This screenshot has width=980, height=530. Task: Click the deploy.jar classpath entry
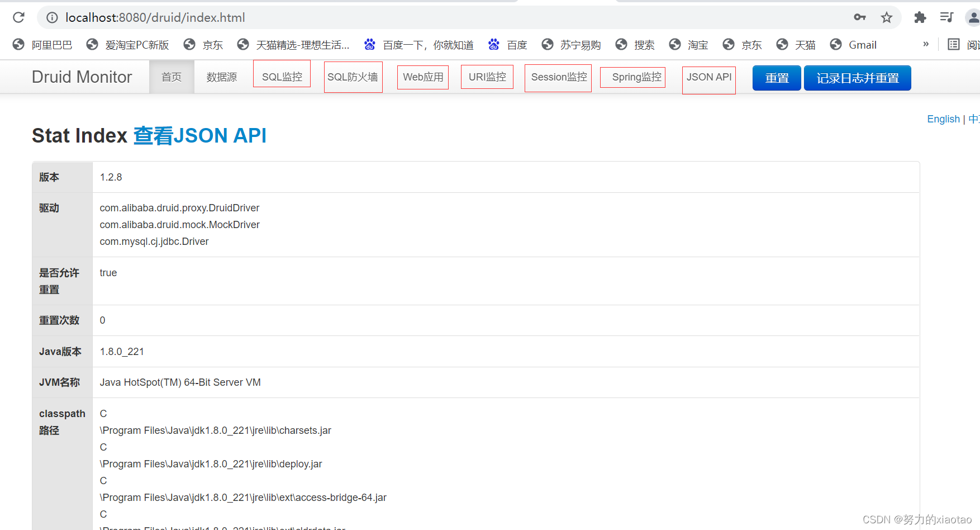(211, 464)
